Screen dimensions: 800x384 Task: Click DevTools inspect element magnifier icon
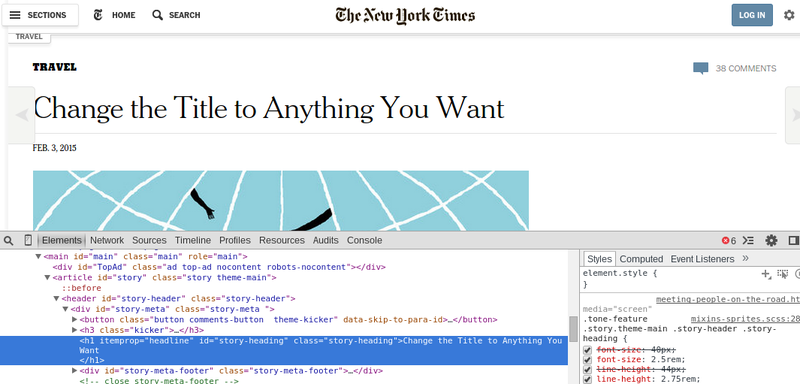click(x=8, y=240)
